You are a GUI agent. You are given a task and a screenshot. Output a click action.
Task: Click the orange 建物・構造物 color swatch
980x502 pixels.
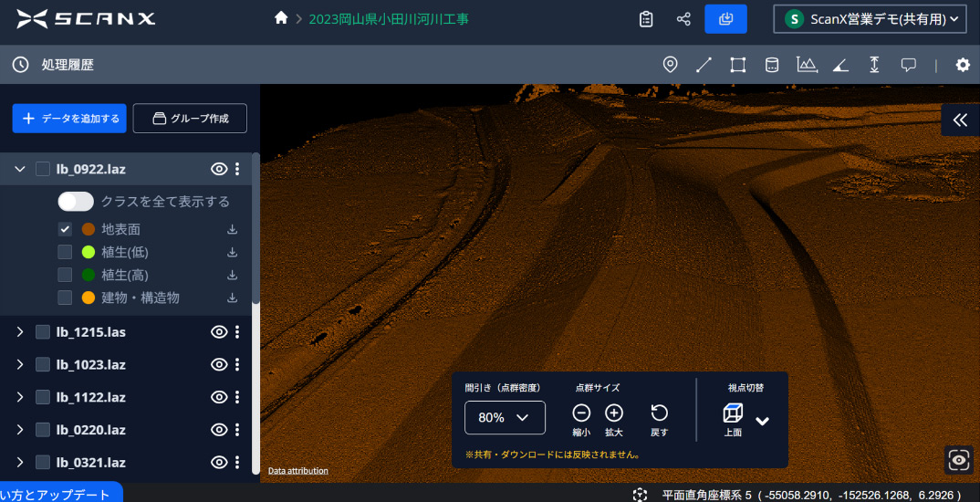[x=89, y=298]
